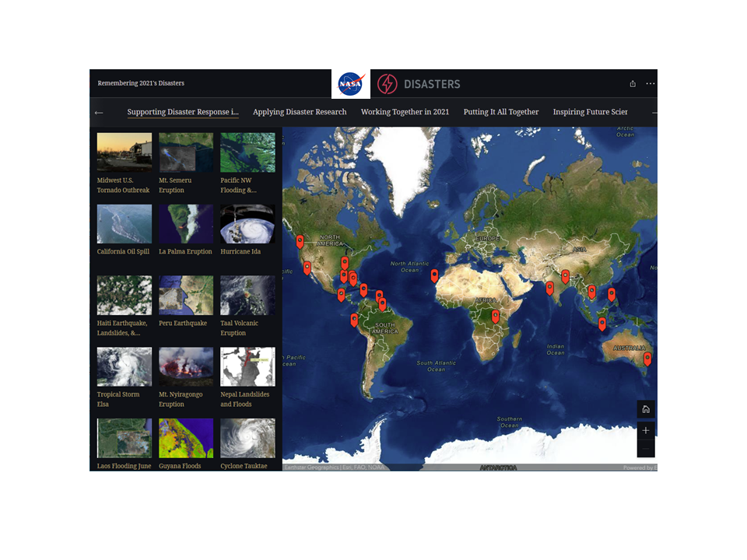Select the California Oil Spill thumbnail

124,224
